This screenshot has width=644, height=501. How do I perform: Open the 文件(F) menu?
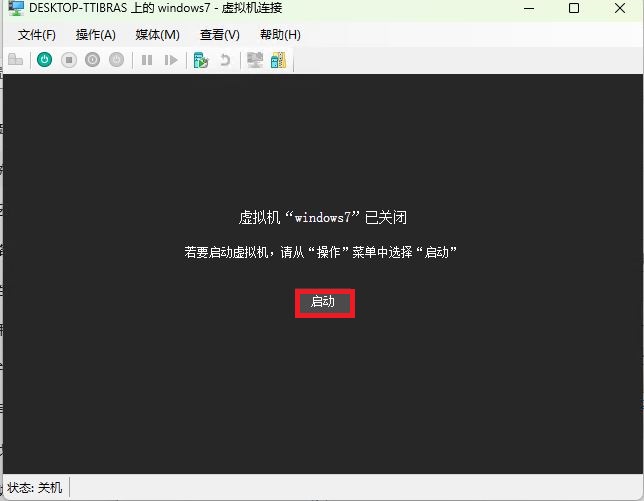[x=37, y=35]
